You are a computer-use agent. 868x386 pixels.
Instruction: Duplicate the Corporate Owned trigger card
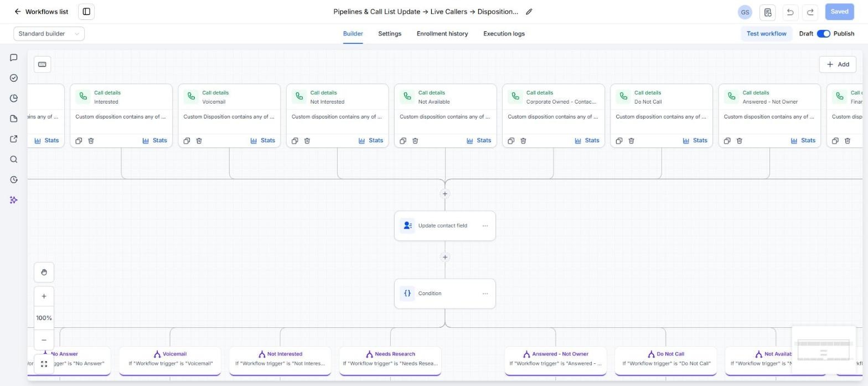click(x=511, y=141)
